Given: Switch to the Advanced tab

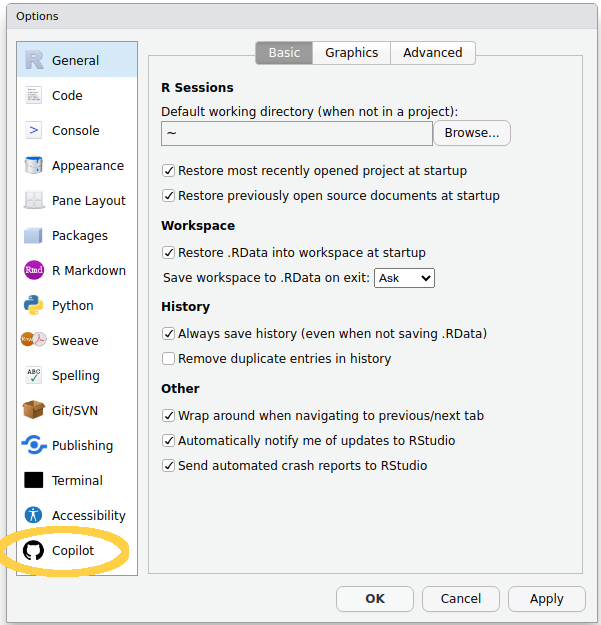Looking at the screenshot, I should point(433,53).
